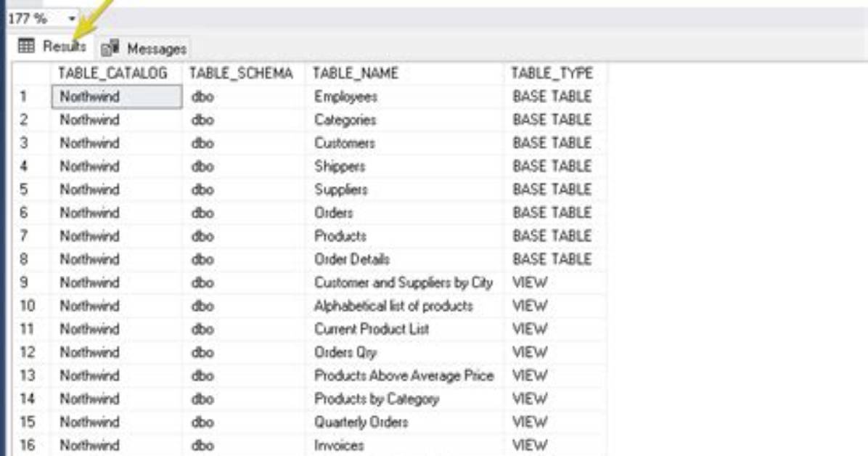Select the Northwind cell in row 1
This screenshot has height=456, width=868.
point(116,97)
